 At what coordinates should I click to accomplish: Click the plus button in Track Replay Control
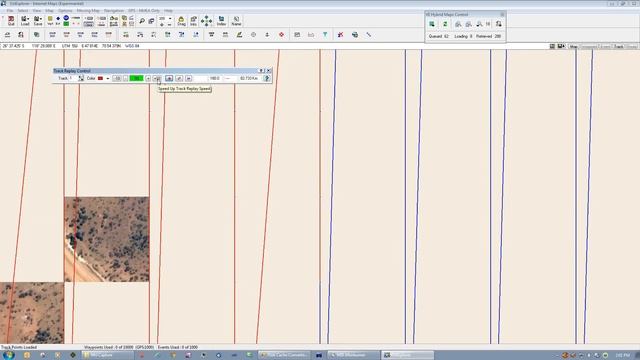pos(148,78)
